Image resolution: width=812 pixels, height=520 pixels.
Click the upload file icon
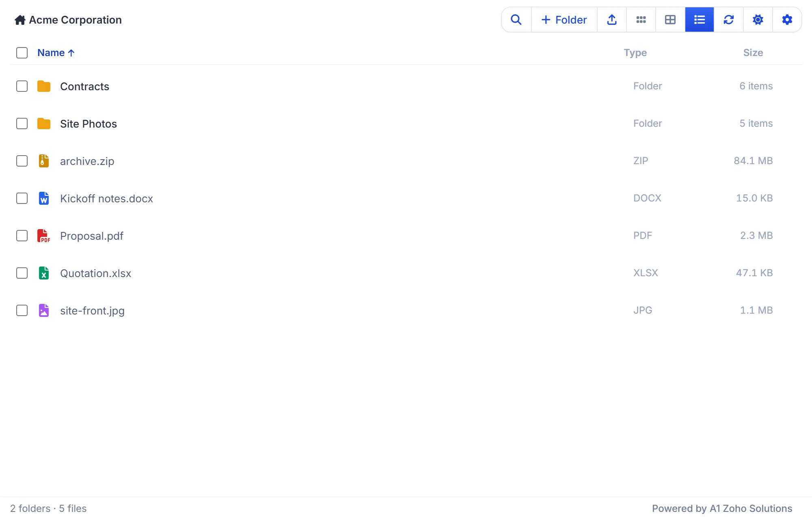[x=612, y=19]
